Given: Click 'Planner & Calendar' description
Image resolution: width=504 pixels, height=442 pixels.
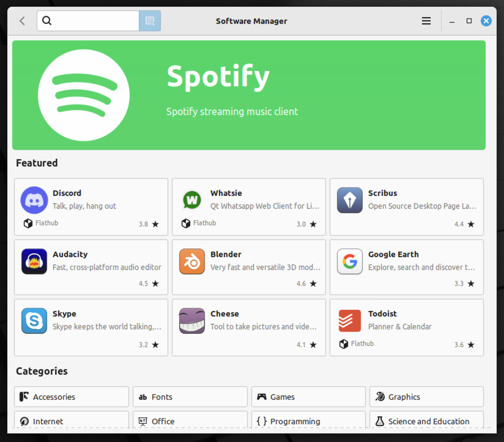Looking at the screenshot, I should coord(400,327).
